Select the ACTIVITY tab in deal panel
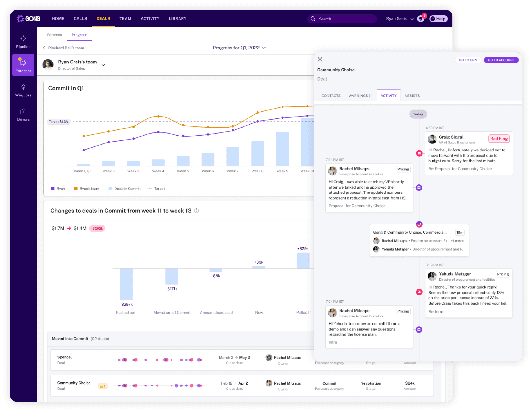 388,96
